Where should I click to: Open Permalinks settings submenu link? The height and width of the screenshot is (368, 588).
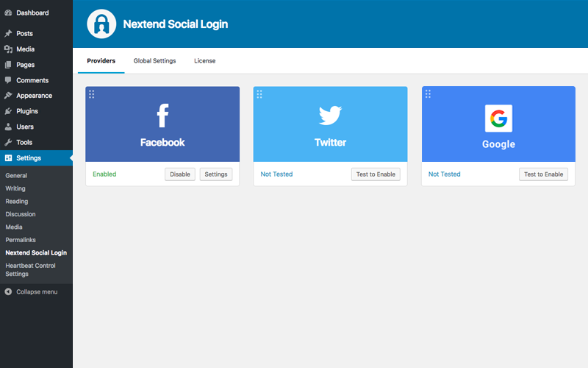point(21,240)
